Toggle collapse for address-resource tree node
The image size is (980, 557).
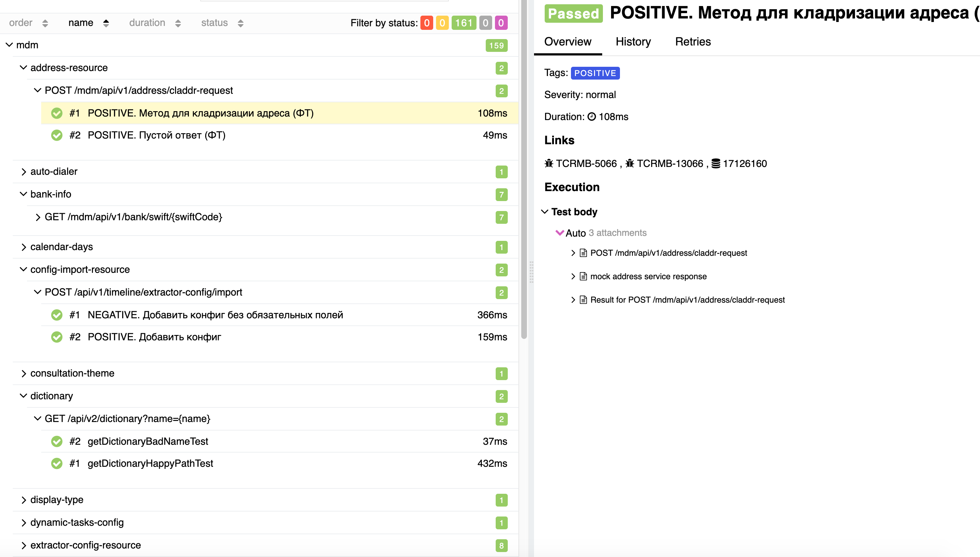[23, 67]
